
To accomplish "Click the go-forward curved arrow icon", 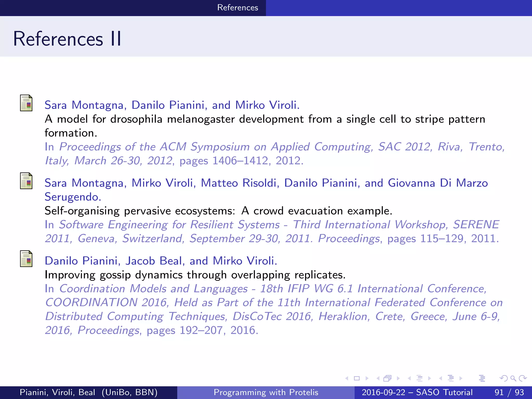I will coord(523,378).
